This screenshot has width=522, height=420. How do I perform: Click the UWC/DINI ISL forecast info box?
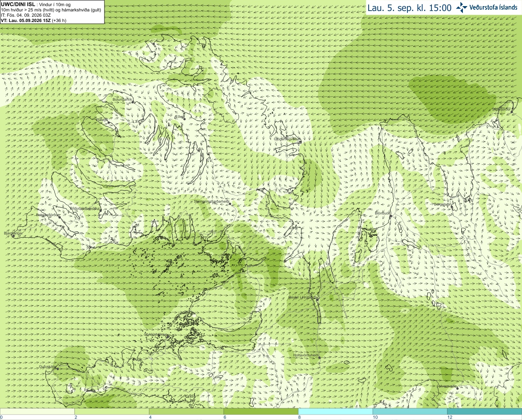(52, 12)
